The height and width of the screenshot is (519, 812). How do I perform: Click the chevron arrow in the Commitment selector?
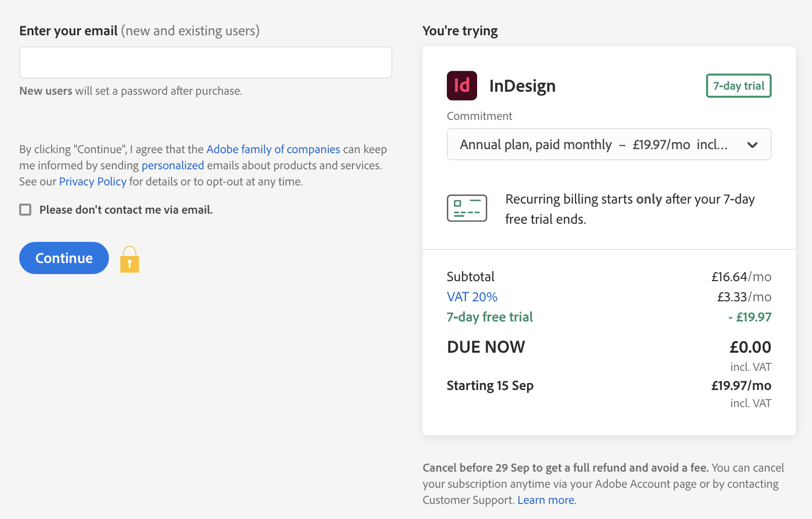752,145
